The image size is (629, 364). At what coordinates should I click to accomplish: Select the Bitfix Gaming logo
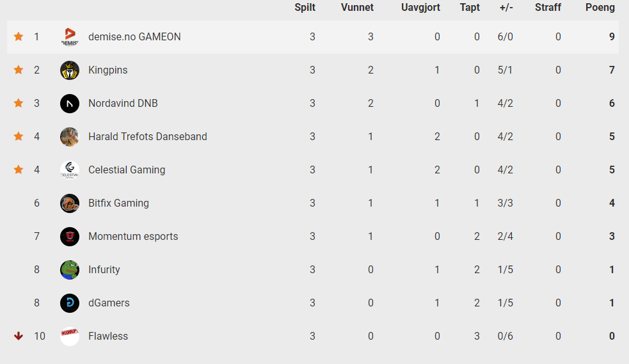[x=70, y=203]
